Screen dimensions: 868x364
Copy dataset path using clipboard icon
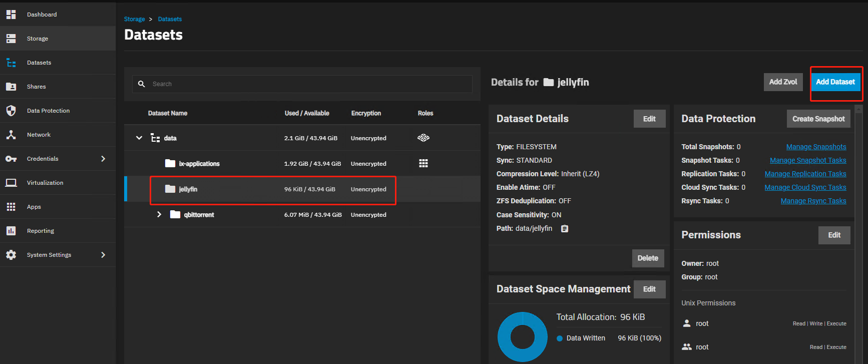coord(565,229)
